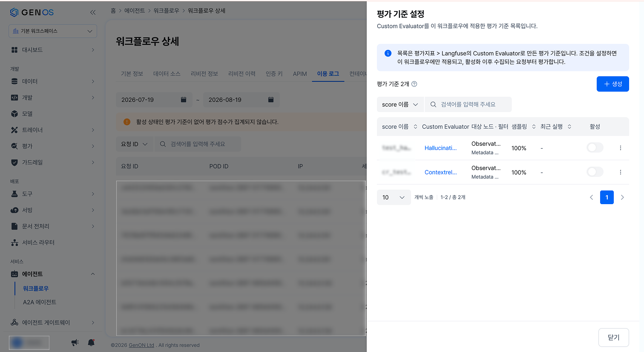Screen dimensions: 644x352
Task: Click the blue + 생성 button
Action: point(612,84)
